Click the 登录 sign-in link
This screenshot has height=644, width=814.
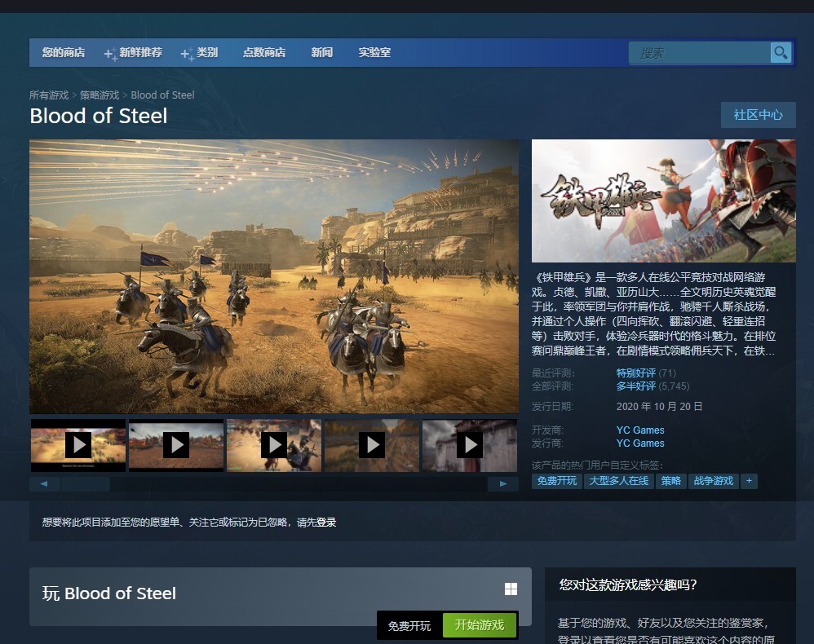(x=326, y=523)
